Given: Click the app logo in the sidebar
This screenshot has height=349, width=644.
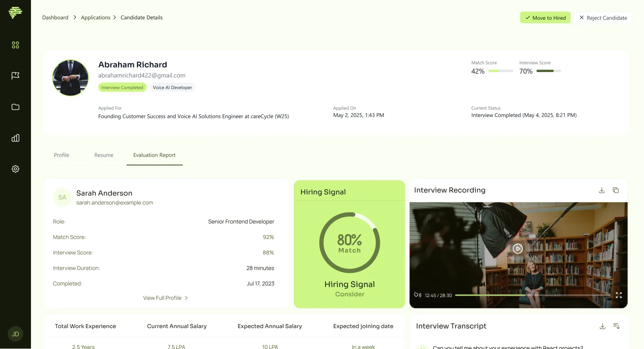Looking at the screenshot, I should 15,12.
